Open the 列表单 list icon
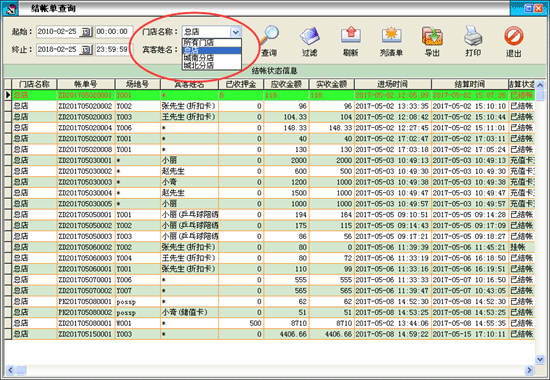This screenshot has height=380, width=550. point(391,36)
